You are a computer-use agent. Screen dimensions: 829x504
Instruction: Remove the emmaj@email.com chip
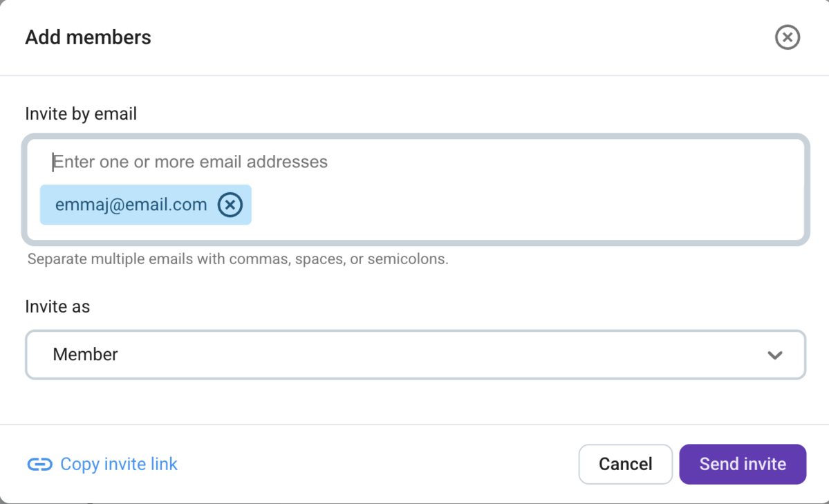click(x=230, y=205)
